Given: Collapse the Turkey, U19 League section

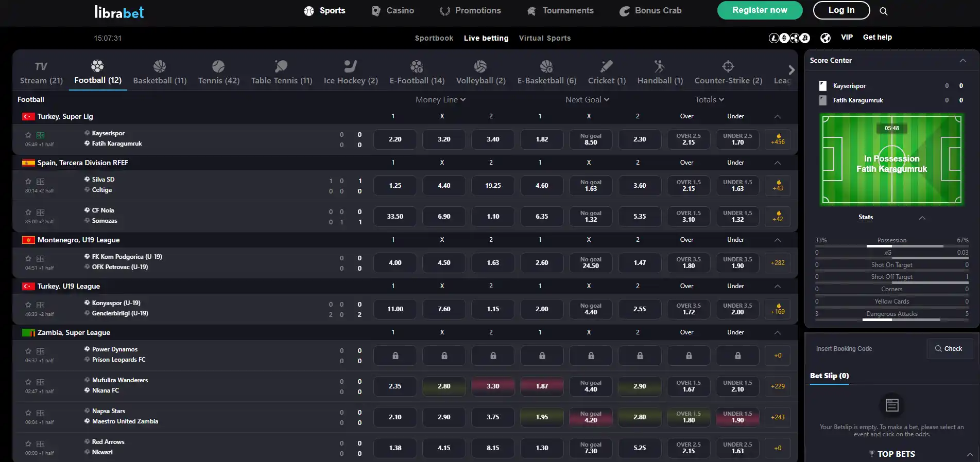Looking at the screenshot, I should [x=778, y=287].
